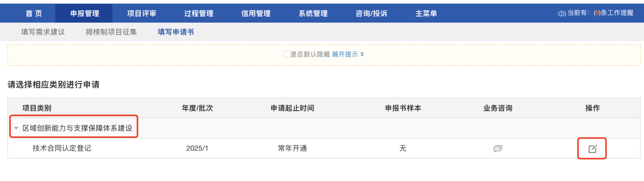Open the 主菜单 menu
The width and height of the screenshot is (644, 181).
[426, 14]
